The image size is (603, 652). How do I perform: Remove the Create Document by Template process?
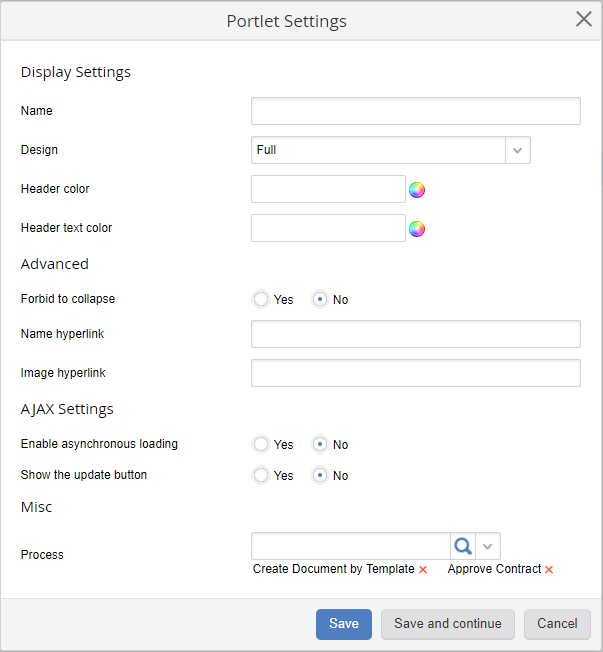point(423,570)
